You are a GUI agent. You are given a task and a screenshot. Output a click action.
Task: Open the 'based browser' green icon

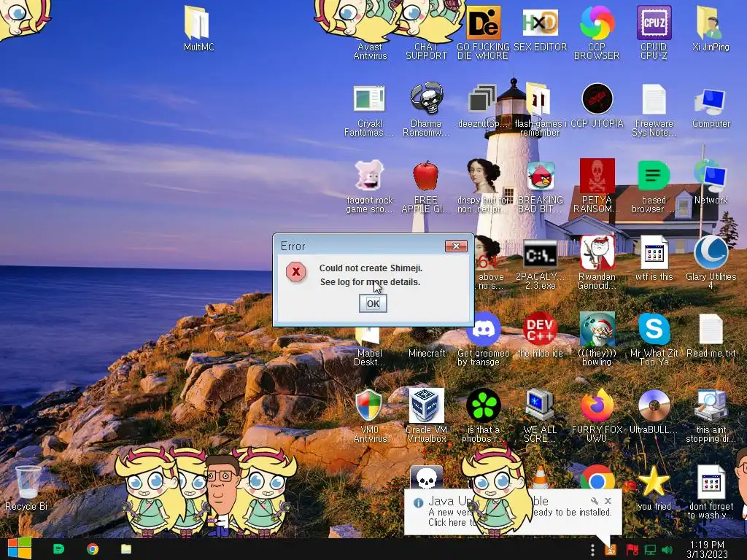pyautogui.click(x=654, y=186)
